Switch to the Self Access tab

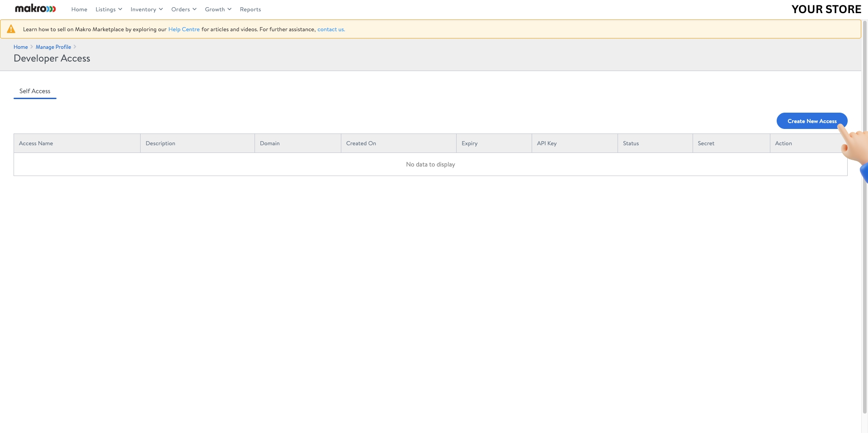[x=35, y=91]
